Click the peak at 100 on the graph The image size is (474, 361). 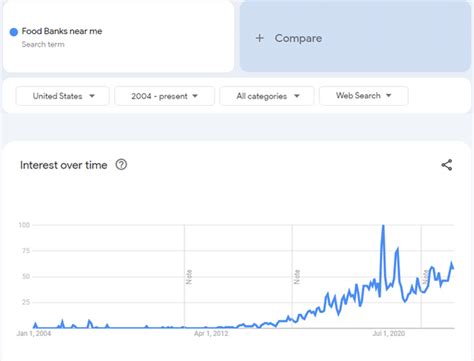coord(383,226)
